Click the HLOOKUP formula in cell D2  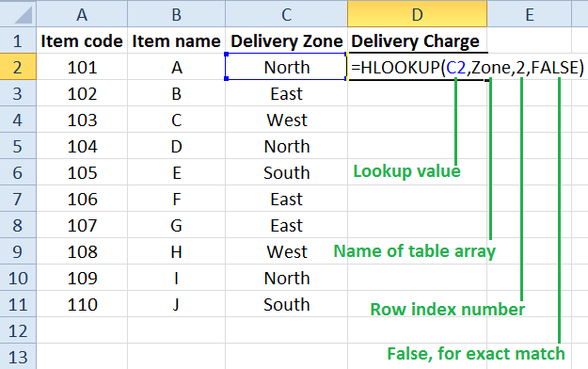468,67
